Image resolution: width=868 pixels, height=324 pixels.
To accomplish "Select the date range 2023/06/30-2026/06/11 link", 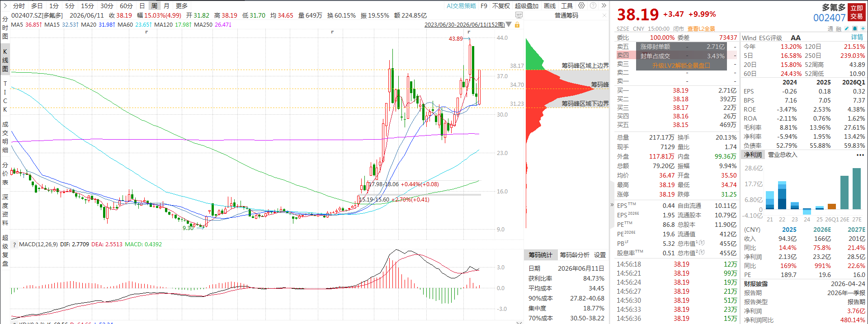I will pos(464,25).
